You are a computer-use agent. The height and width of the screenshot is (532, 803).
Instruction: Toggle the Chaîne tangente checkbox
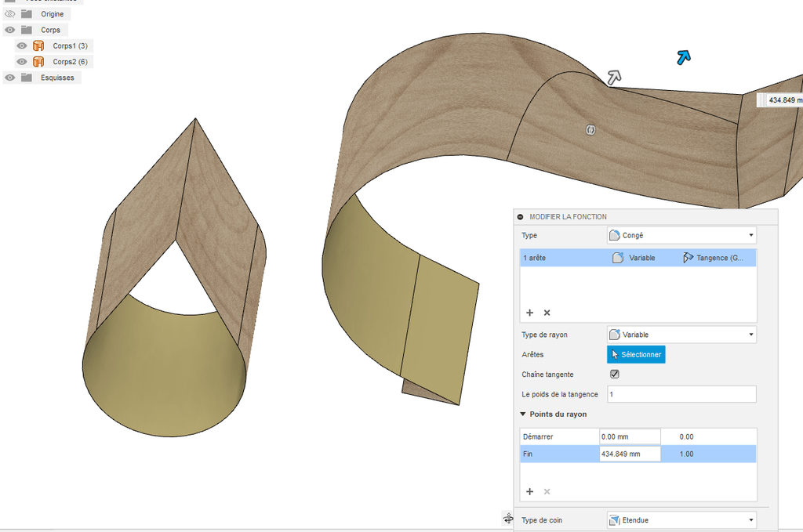615,374
